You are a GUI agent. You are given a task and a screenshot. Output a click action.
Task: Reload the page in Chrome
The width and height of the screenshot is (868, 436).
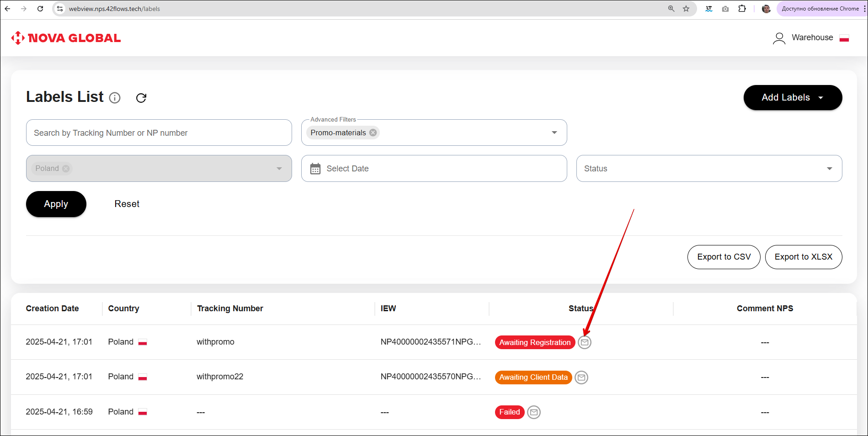tap(40, 9)
